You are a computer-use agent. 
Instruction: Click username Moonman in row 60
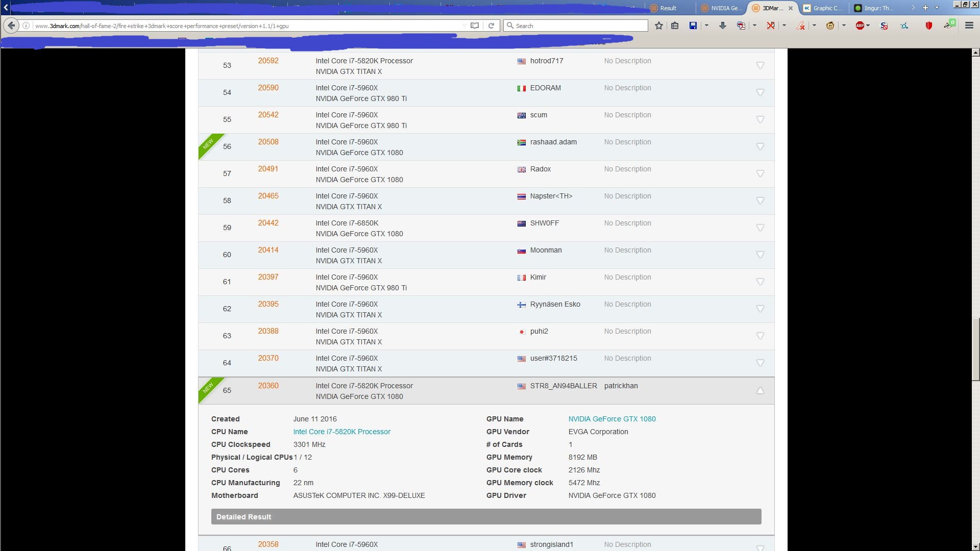546,250
